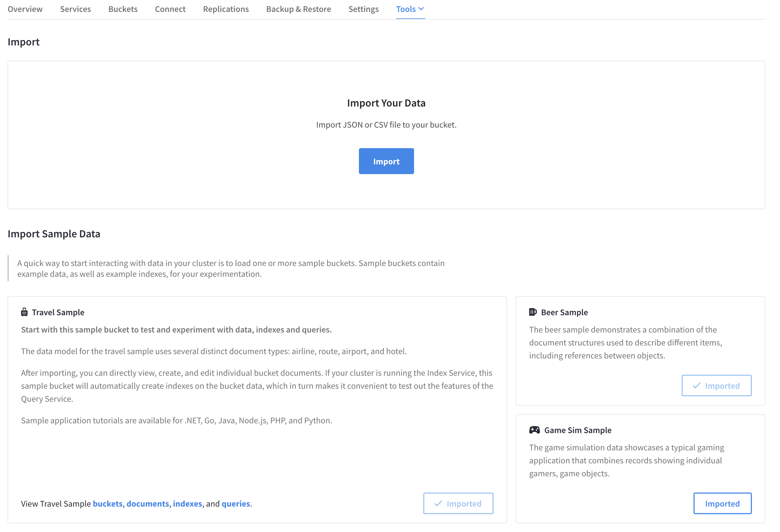Click checkmark on Beer Sample Imported button
Screen dimensions: 780x532
click(x=696, y=386)
